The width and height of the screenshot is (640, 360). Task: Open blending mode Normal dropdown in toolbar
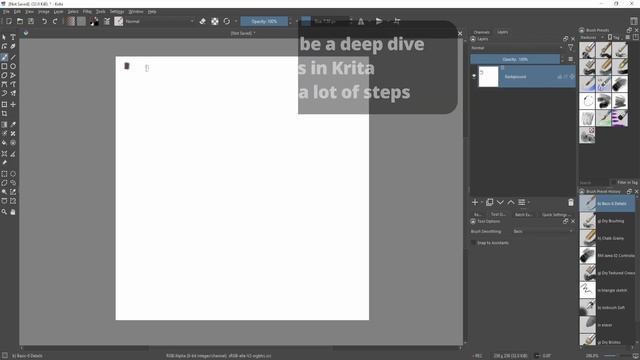[159, 21]
